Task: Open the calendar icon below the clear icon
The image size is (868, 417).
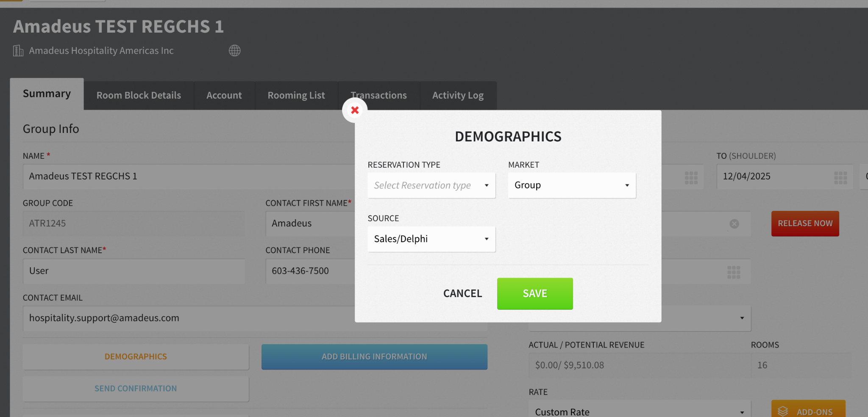Action: tap(734, 272)
